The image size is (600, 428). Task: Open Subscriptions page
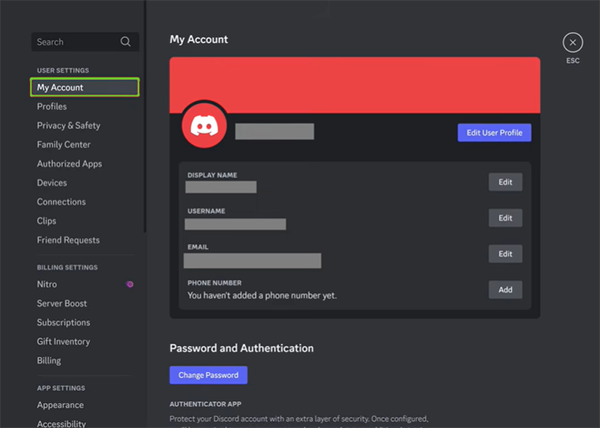coord(64,322)
